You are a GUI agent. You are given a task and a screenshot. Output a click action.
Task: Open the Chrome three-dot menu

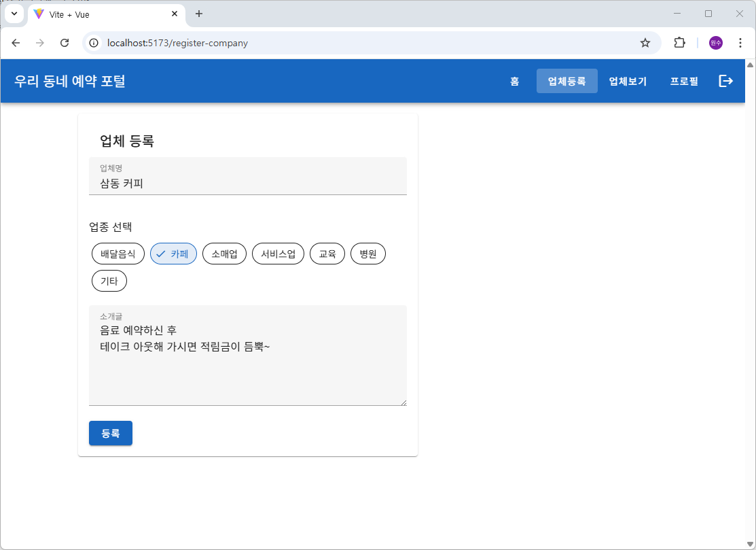(x=740, y=43)
